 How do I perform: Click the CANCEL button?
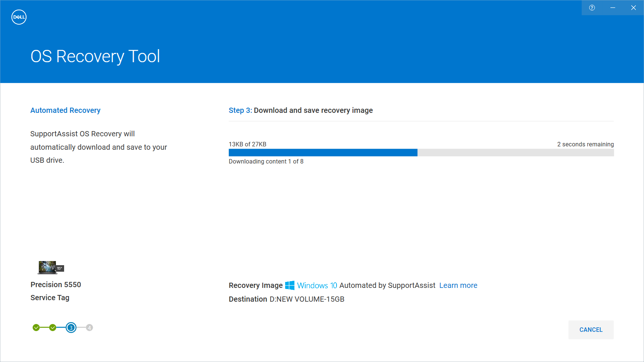(591, 330)
